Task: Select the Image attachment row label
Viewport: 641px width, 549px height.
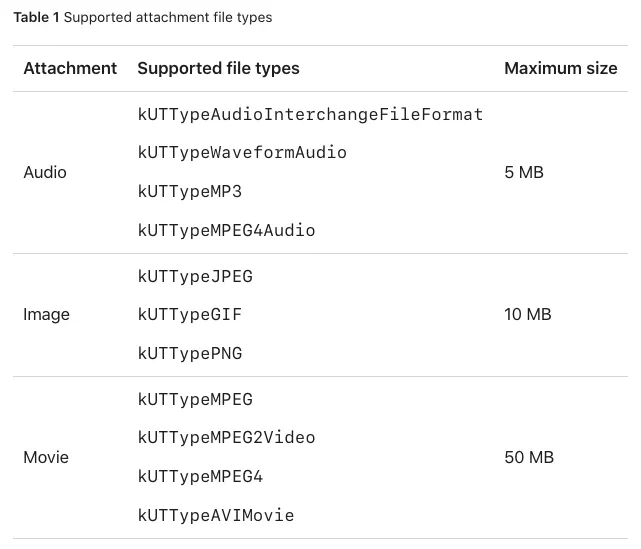Action: (x=46, y=315)
